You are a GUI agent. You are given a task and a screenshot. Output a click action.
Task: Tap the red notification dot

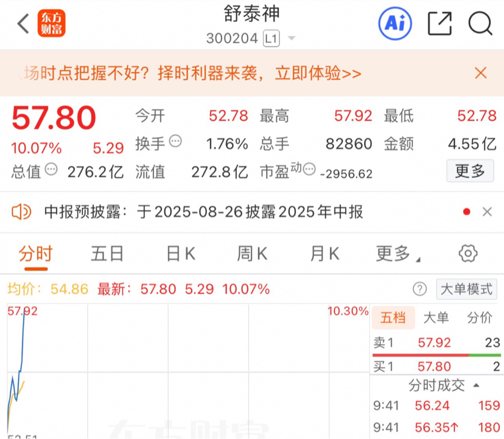tap(467, 212)
